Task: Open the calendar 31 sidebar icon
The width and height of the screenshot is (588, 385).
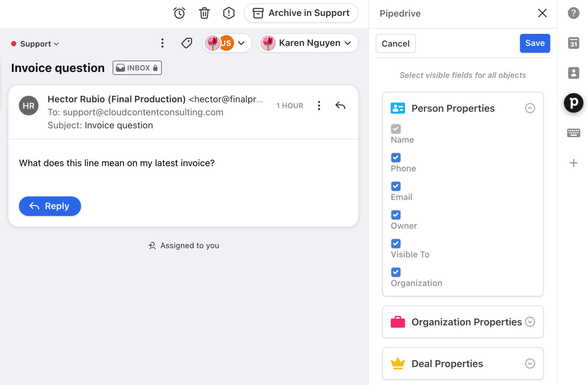Action: 573,43
